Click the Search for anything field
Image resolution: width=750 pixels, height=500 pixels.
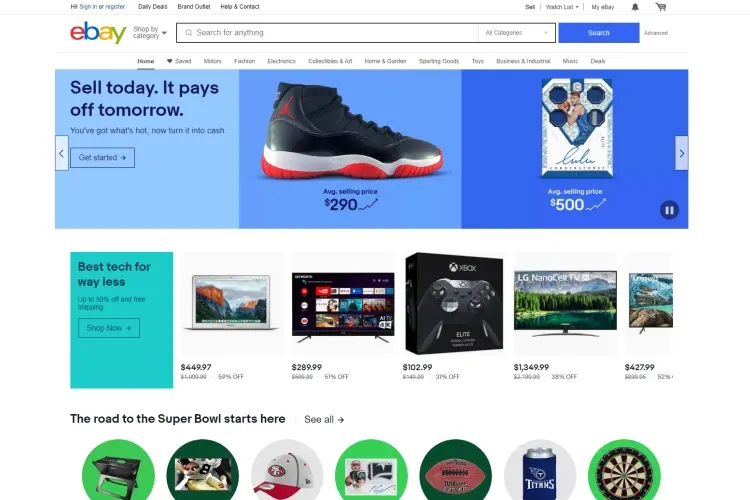pyautogui.click(x=328, y=33)
